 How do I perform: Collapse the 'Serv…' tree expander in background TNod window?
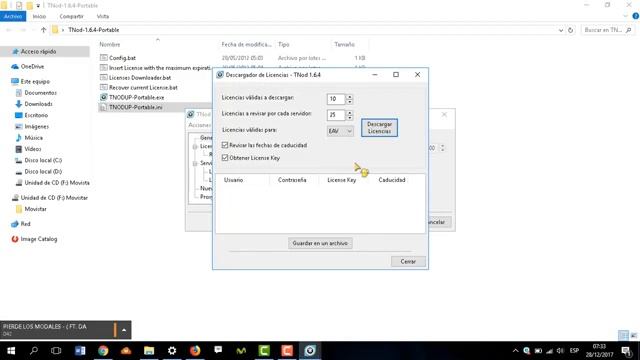click(x=195, y=163)
